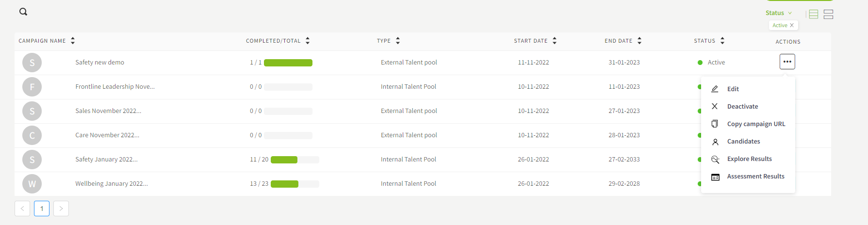The height and width of the screenshot is (225, 868).
Task: Click the Wellbeing January 2022 avatar icon
Action: click(32, 184)
